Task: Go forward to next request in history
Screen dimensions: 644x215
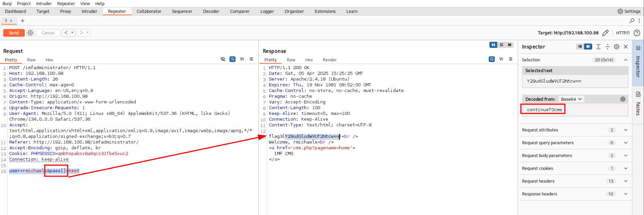Action: [81, 33]
